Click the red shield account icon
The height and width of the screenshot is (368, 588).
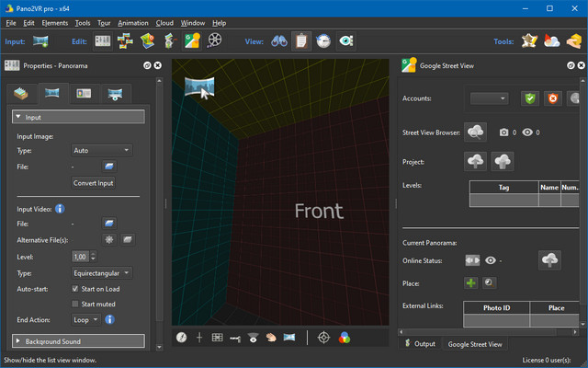(553, 98)
